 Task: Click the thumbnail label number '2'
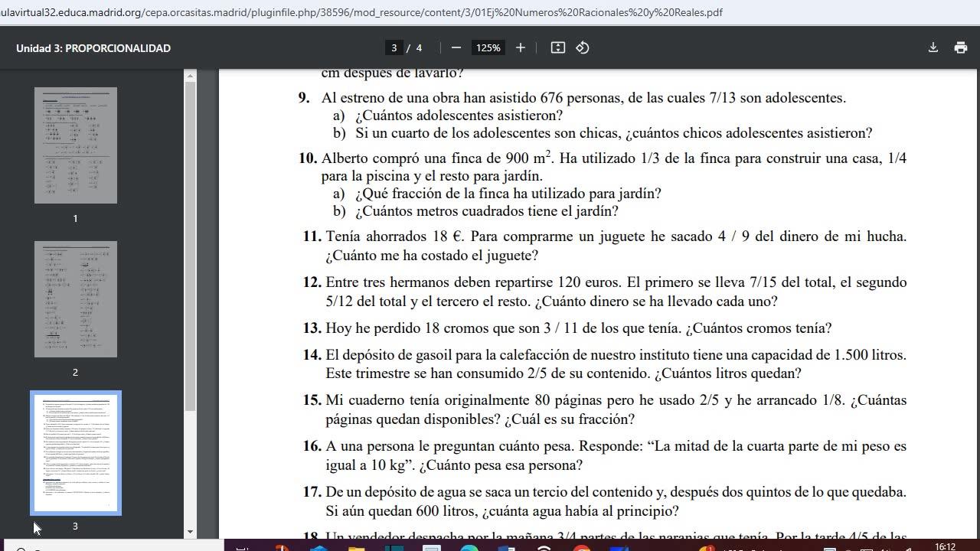tap(75, 373)
